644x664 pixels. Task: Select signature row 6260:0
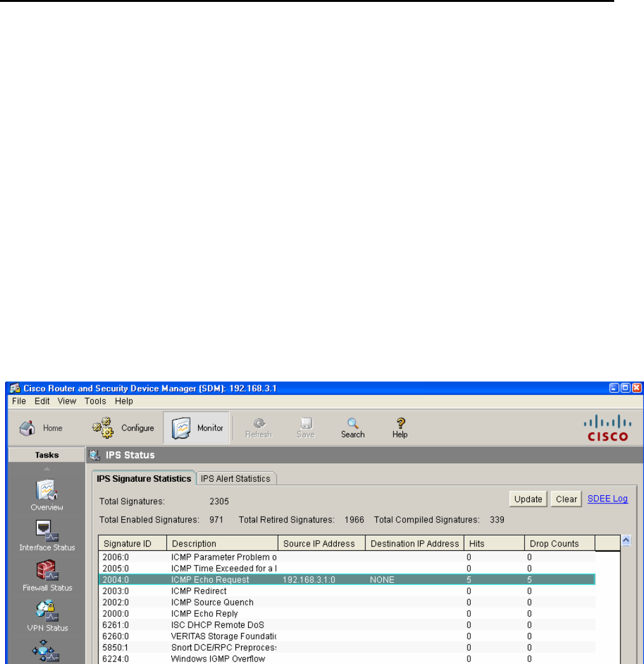[347, 637]
